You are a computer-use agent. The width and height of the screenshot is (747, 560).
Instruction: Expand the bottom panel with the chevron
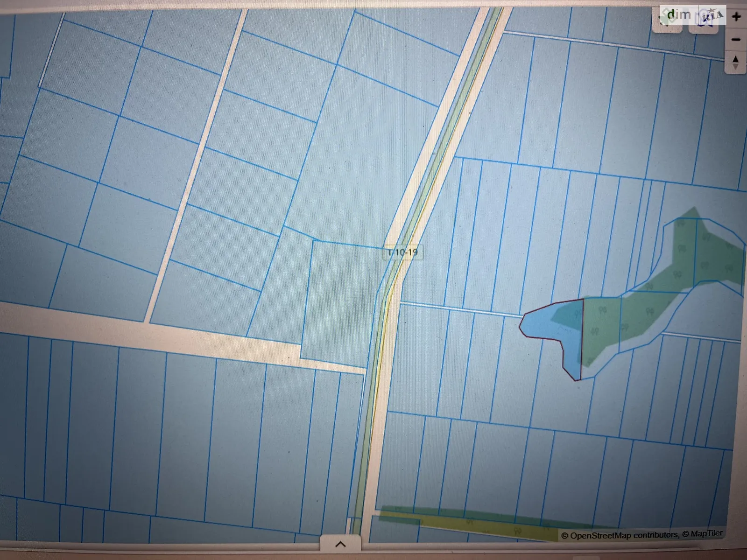[340, 544]
